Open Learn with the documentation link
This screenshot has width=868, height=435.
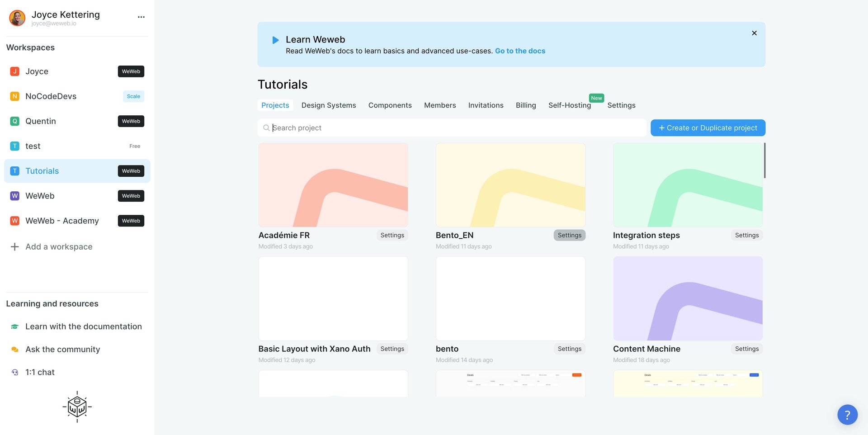[77, 326]
